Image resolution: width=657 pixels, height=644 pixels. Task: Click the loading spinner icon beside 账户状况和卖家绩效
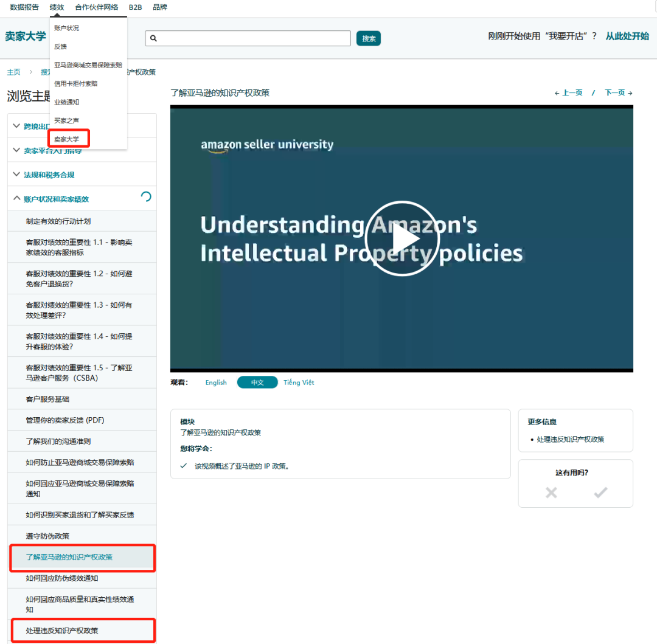(146, 196)
